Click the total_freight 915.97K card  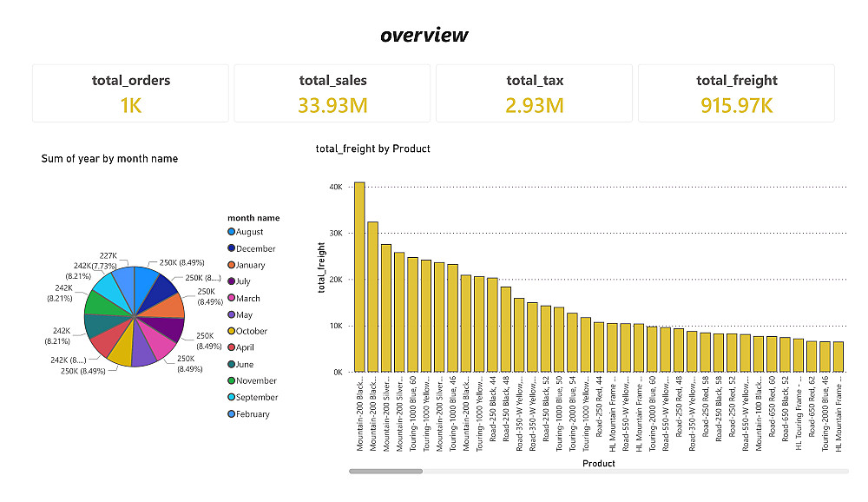pos(736,93)
